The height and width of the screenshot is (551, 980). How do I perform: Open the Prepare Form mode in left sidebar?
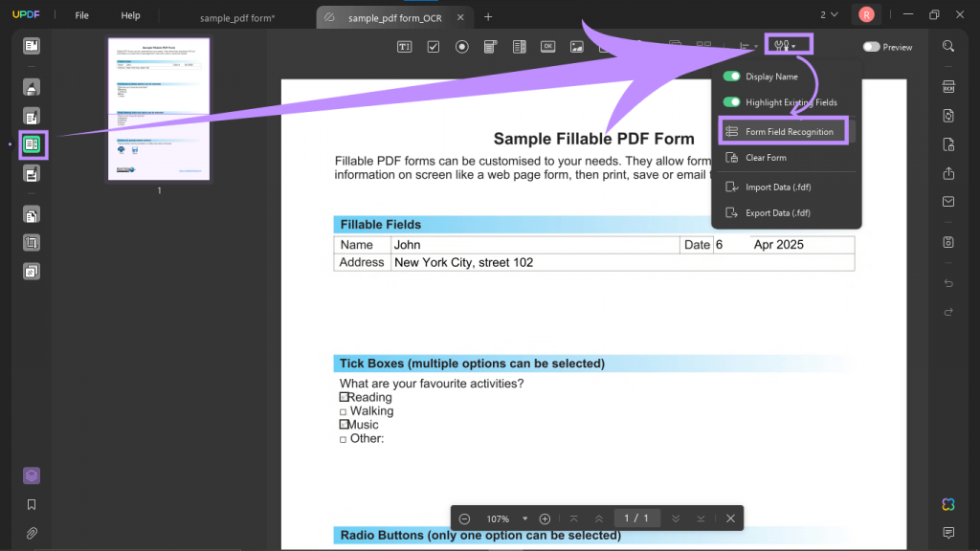(x=32, y=145)
